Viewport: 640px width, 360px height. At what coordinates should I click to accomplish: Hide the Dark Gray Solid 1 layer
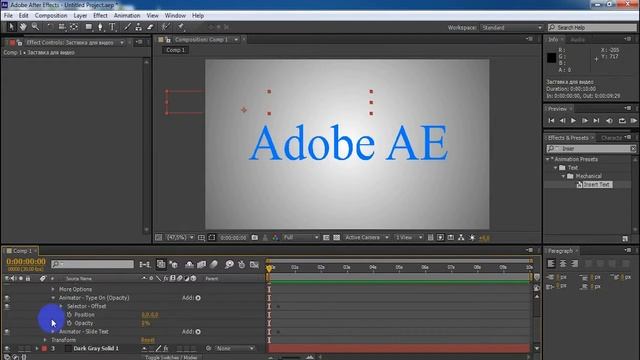pyautogui.click(x=7, y=348)
